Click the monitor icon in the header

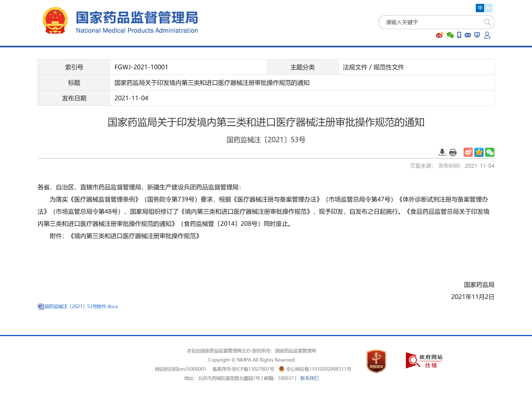pos(477,35)
